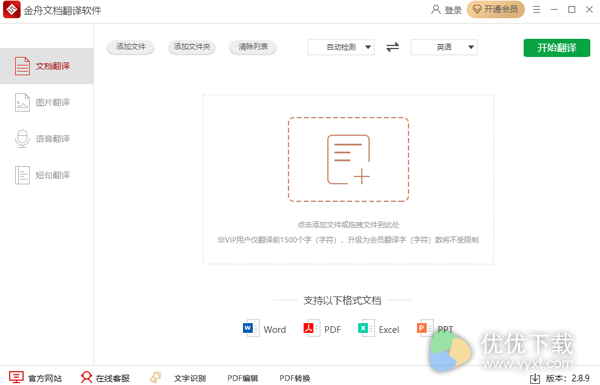
Task: Click the 清除列表 button
Action: [253, 47]
